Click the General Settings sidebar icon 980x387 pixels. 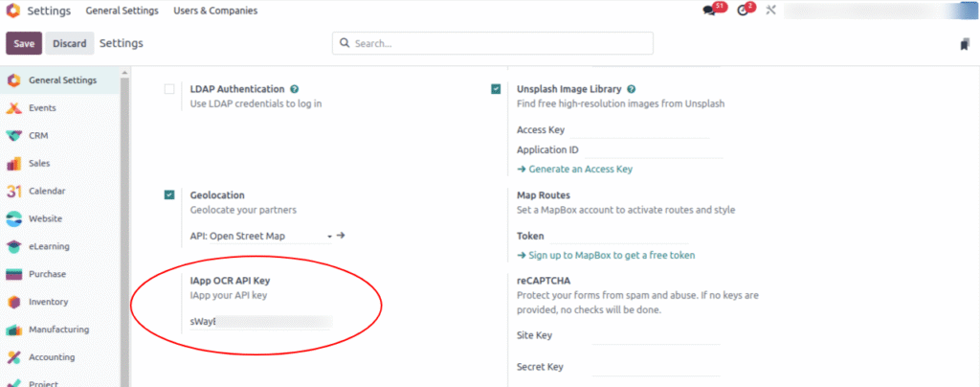tap(13, 80)
